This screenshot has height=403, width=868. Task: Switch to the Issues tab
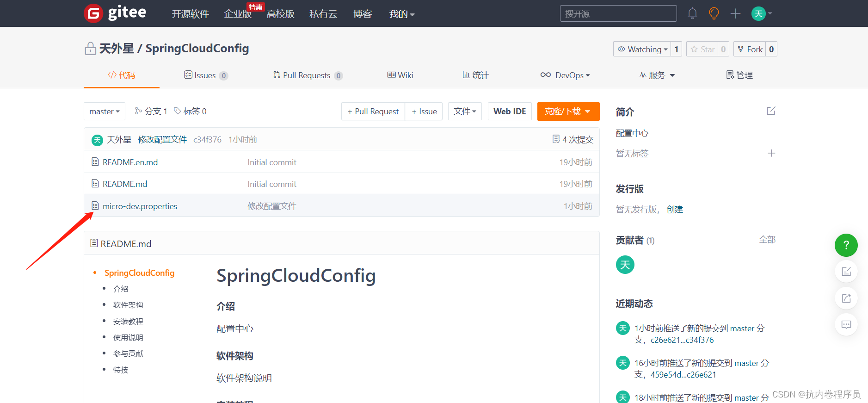[x=206, y=75]
